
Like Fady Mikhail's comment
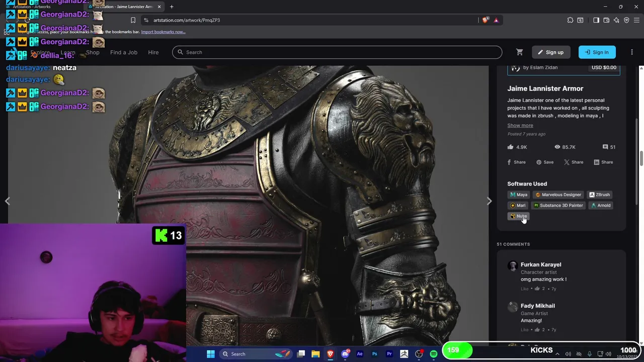[525, 330]
